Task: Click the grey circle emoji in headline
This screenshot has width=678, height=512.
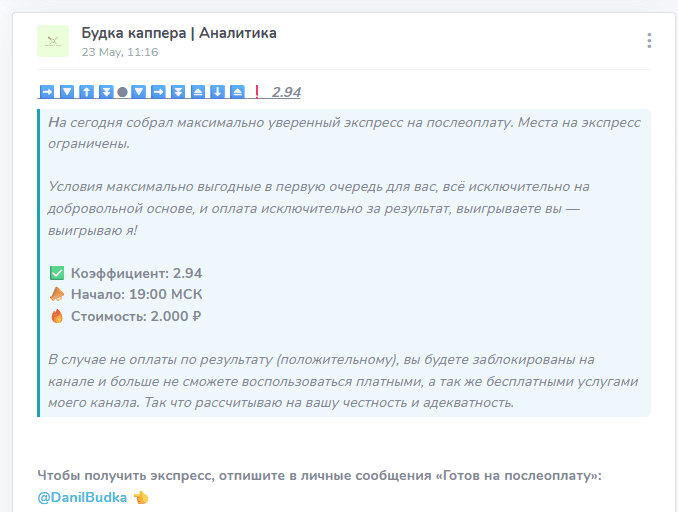Action: tap(122, 92)
